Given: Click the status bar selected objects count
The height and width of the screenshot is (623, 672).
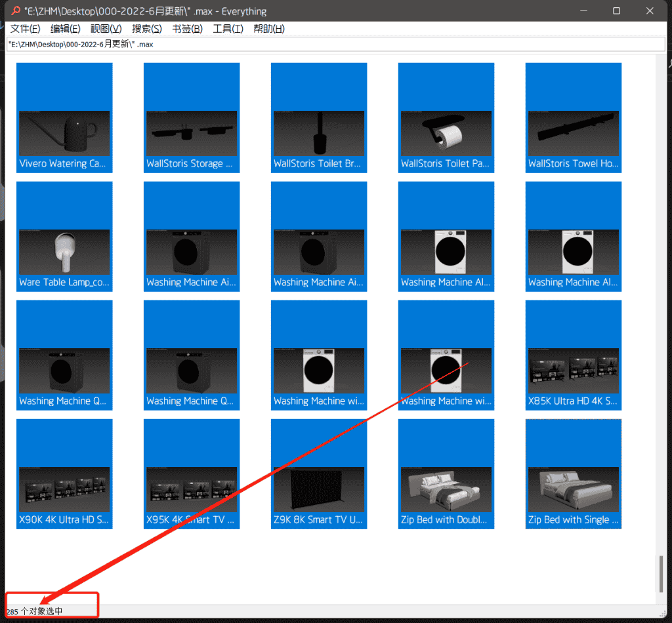Looking at the screenshot, I should pyautogui.click(x=35, y=611).
